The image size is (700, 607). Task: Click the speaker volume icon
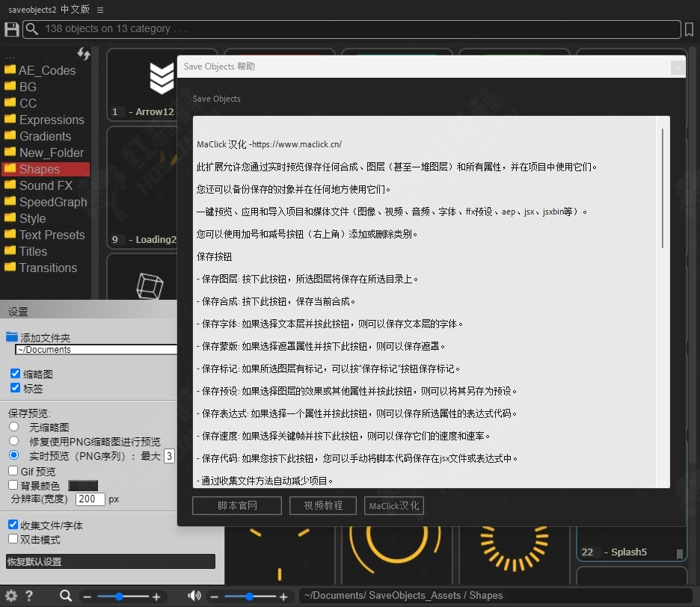(x=194, y=595)
